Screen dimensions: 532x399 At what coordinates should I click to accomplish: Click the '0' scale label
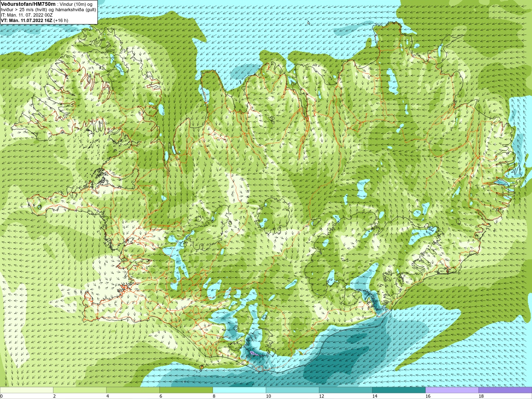pyautogui.click(x=1, y=396)
